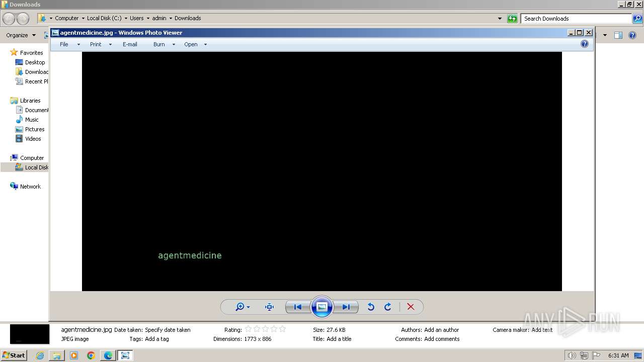Rotate image counterclockwise
This screenshot has height=362, width=644.
[x=371, y=307]
